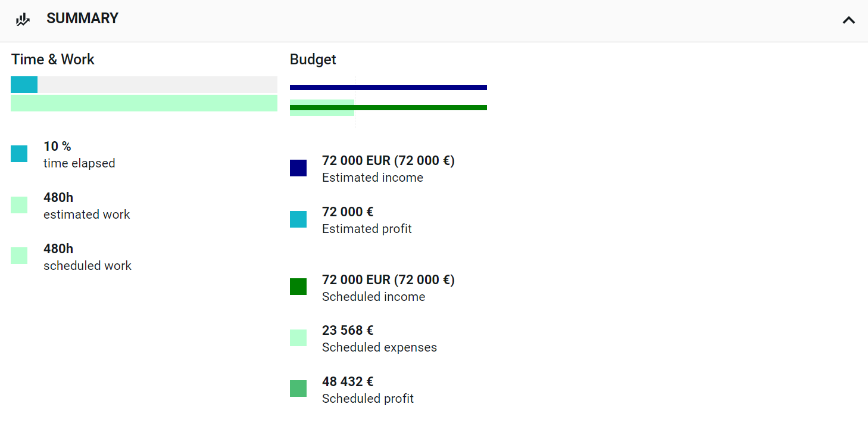
Task: Click the Time & Work heading
Action: coord(53,60)
